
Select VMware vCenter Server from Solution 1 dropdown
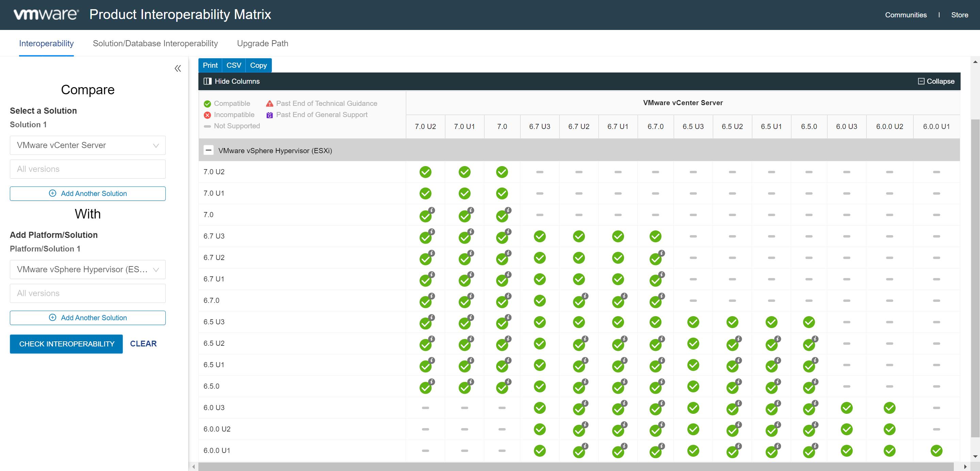87,144
